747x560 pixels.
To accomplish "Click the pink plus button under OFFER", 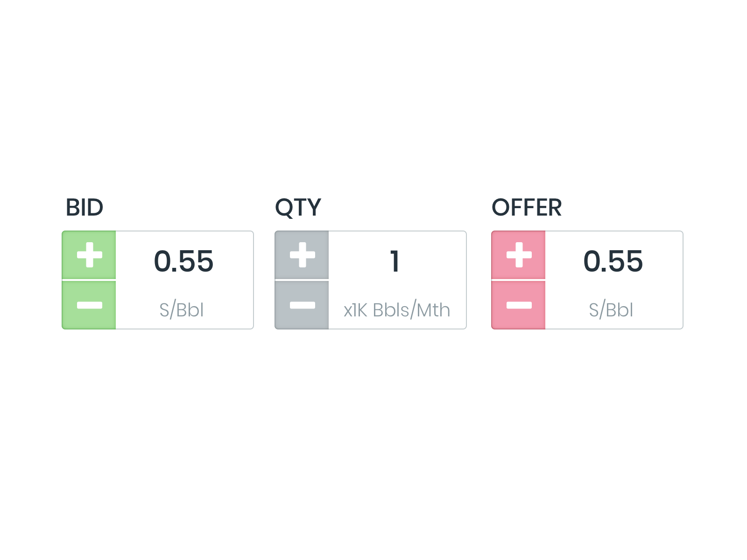I will 519,255.
